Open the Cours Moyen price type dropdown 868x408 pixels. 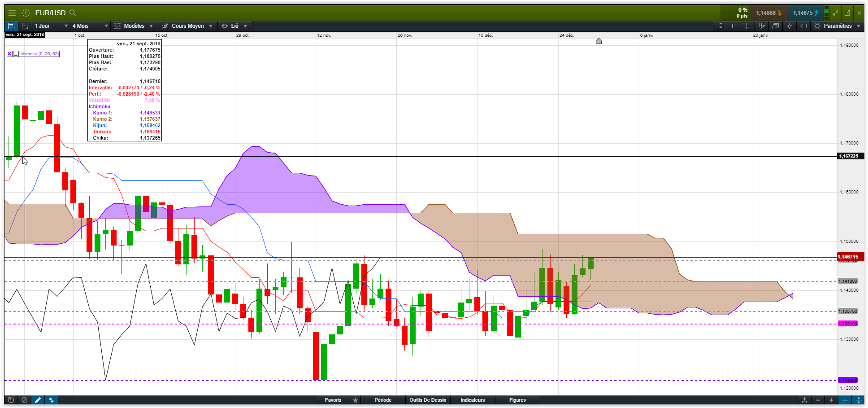tap(187, 26)
